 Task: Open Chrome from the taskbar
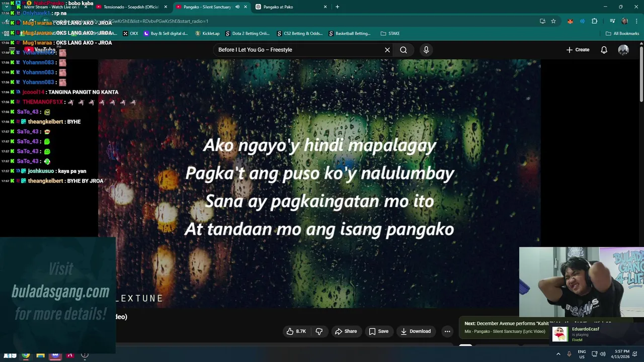[x=26, y=355]
